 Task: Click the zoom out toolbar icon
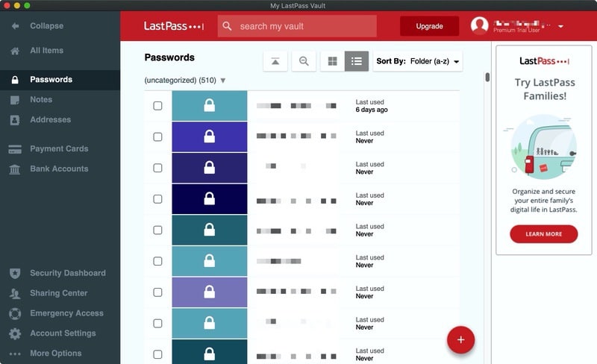tap(304, 61)
